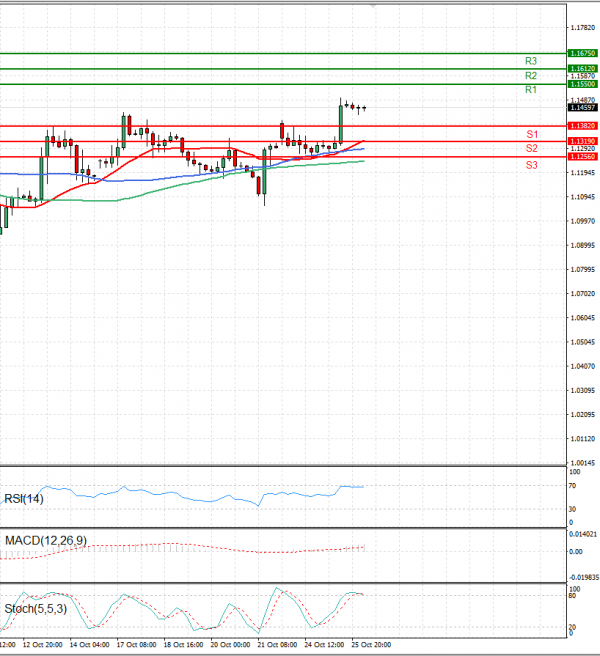Select the 1.13190 support price tag

click(x=582, y=141)
